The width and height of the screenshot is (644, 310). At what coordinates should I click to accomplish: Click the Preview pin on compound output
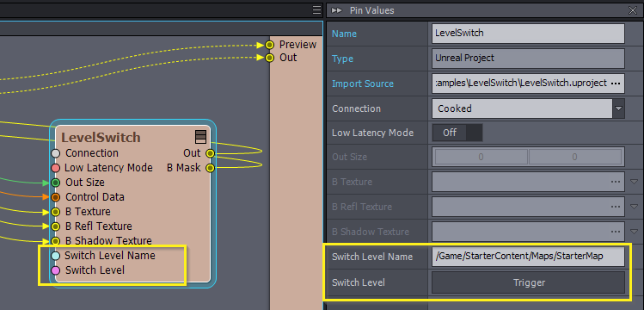pos(269,45)
